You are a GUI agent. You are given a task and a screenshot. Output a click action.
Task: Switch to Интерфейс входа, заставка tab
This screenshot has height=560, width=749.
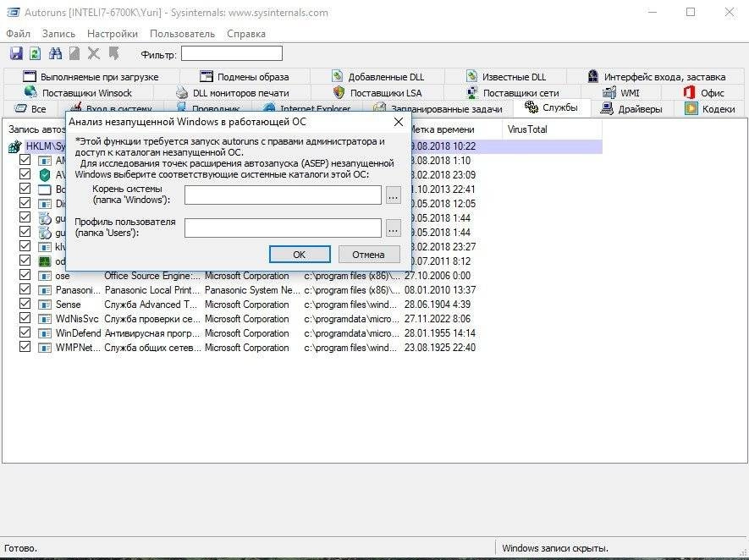(656, 76)
